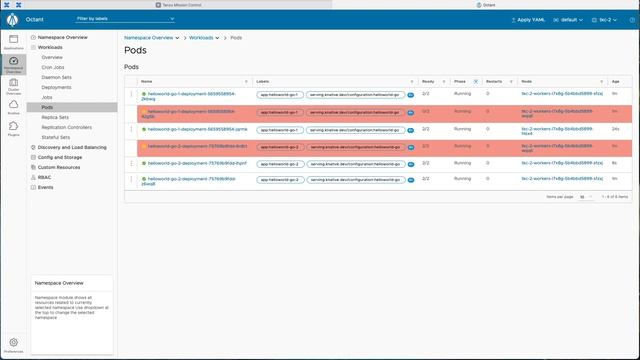Open Deployments in sidebar
Image resolution: width=640 pixels, height=360 pixels.
pos(56,87)
